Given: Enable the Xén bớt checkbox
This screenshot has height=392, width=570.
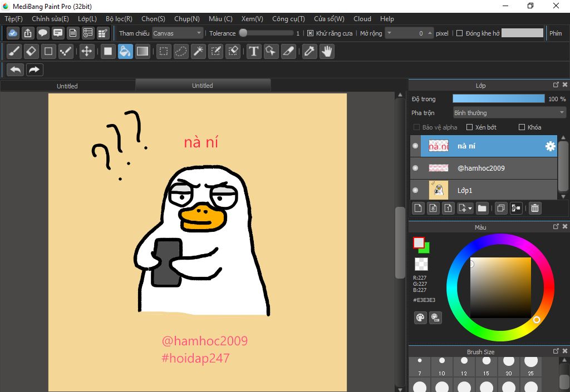Looking at the screenshot, I should coord(469,127).
